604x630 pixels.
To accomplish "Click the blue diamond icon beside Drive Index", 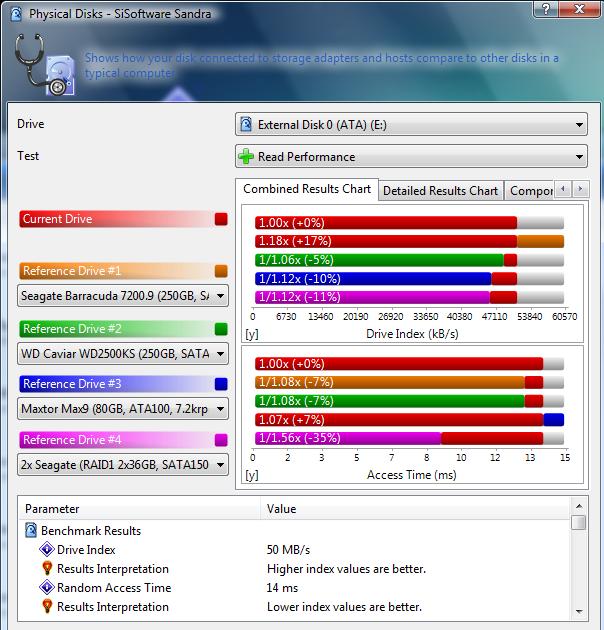I will (47, 549).
